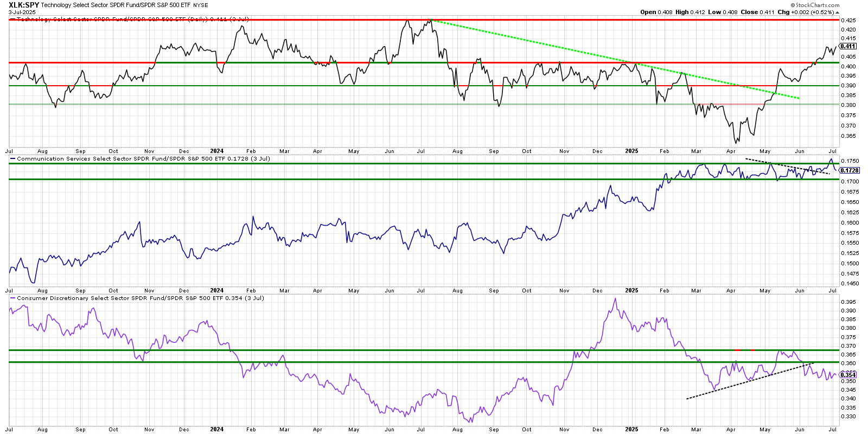Screen dimensions: 868x434
Task: Click the black dotted falling trendline in middle panel
Action: pos(788,166)
